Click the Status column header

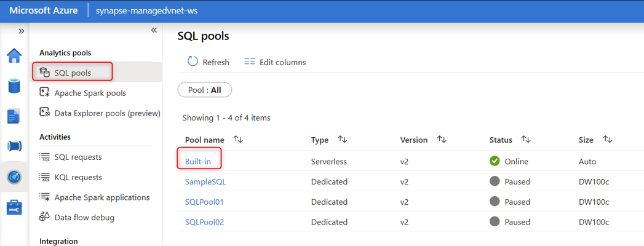point(501,140)
